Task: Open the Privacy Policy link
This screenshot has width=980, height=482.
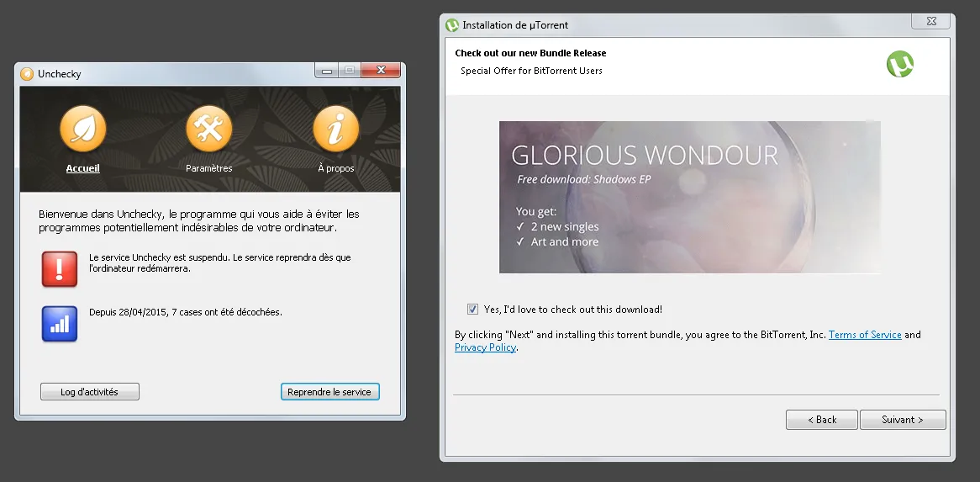Action: click(485, 347)
